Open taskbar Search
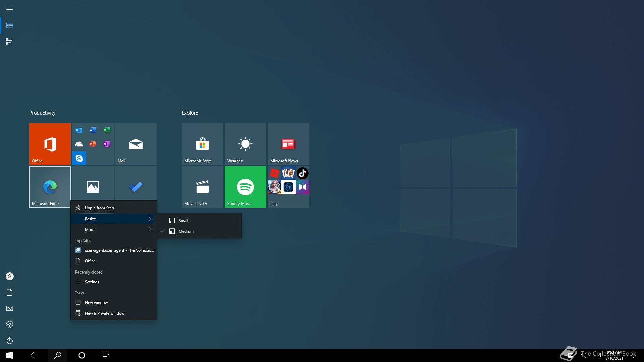644x362 pixels. (x=58, y=355)
